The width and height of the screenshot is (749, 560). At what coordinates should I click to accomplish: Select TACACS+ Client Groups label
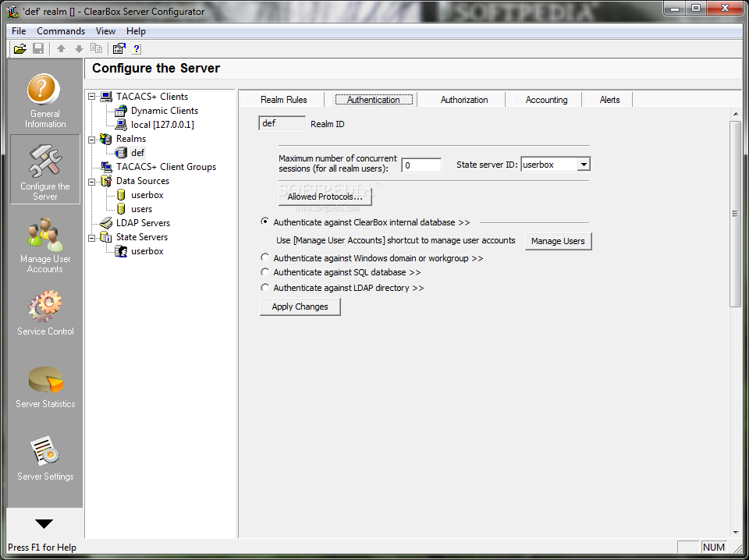coord(165,167)
